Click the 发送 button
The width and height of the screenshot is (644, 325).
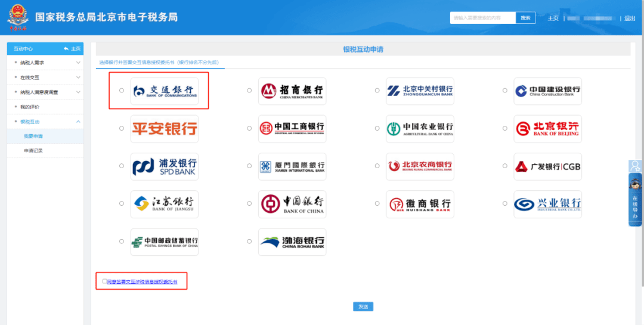[x=363, y=307]
